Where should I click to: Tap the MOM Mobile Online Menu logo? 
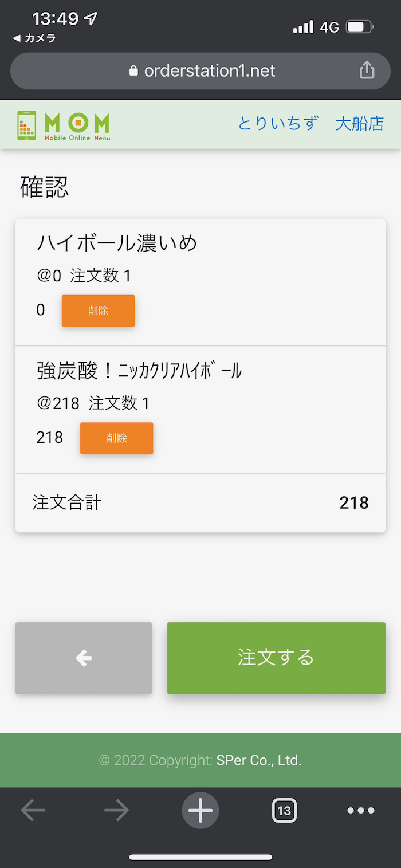64,125
